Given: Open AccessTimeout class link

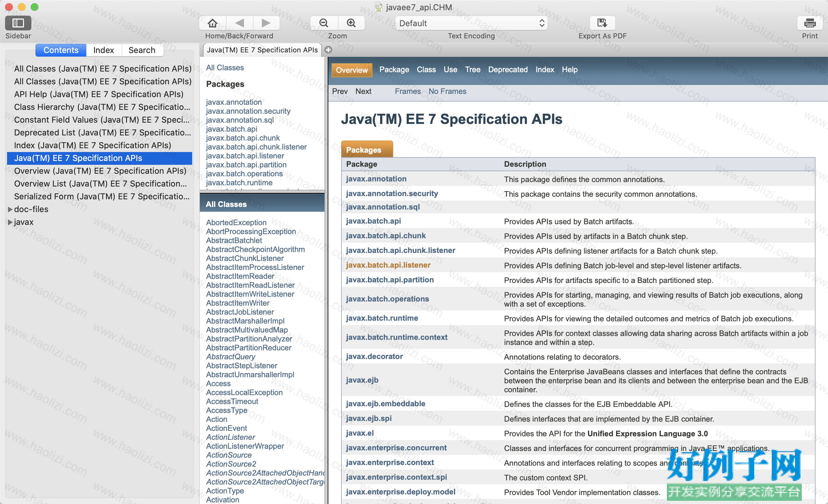Looking at the screenshot, I should click(x=232, y=401).
